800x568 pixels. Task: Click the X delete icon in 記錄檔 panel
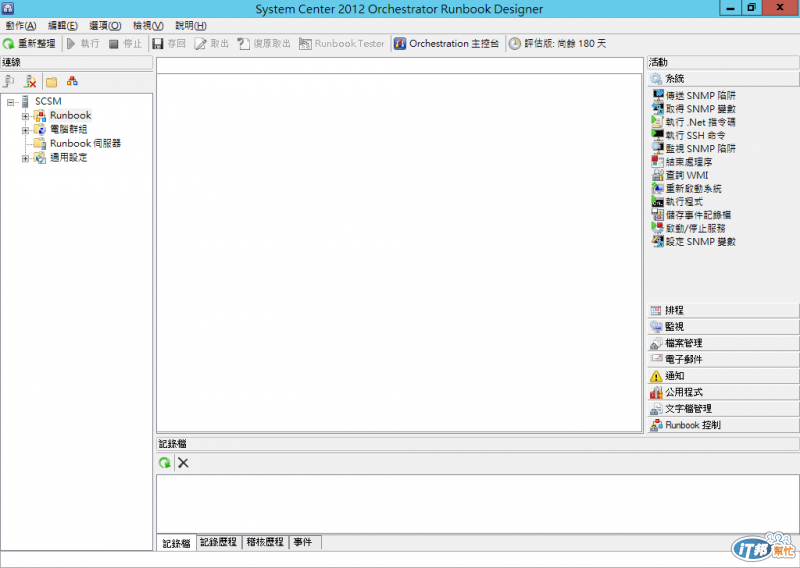[183, 463]
